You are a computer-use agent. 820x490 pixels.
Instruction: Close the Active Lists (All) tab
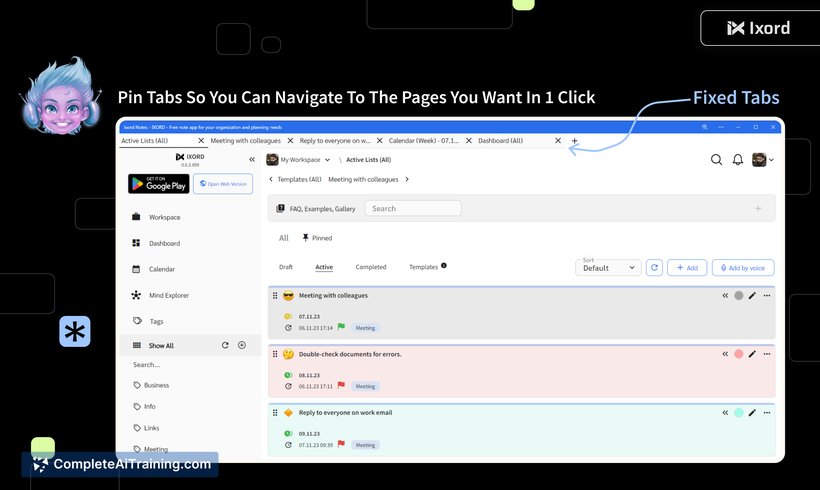[x=201, y=141]
